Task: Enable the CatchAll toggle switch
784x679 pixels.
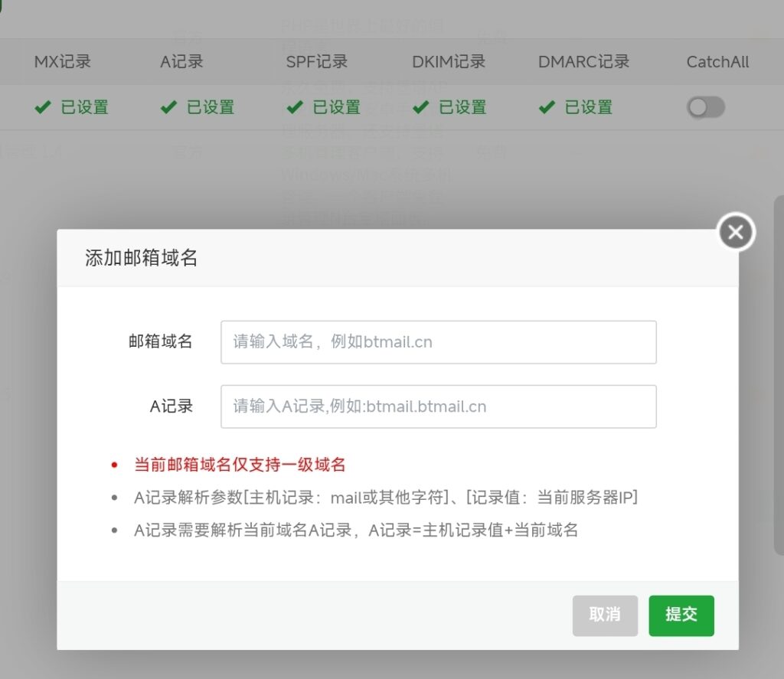Action: 705,108
